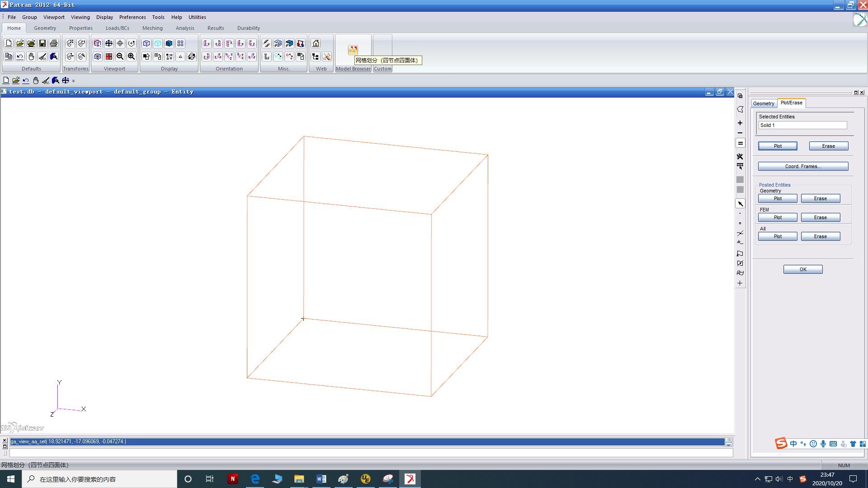Click the Zoom In magnifier icon

point(132,56)
